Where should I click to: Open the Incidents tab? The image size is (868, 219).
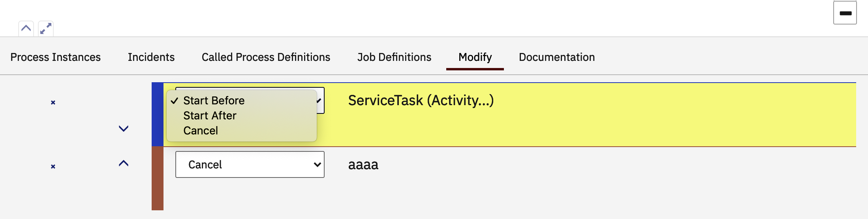(x=151, y=57)
